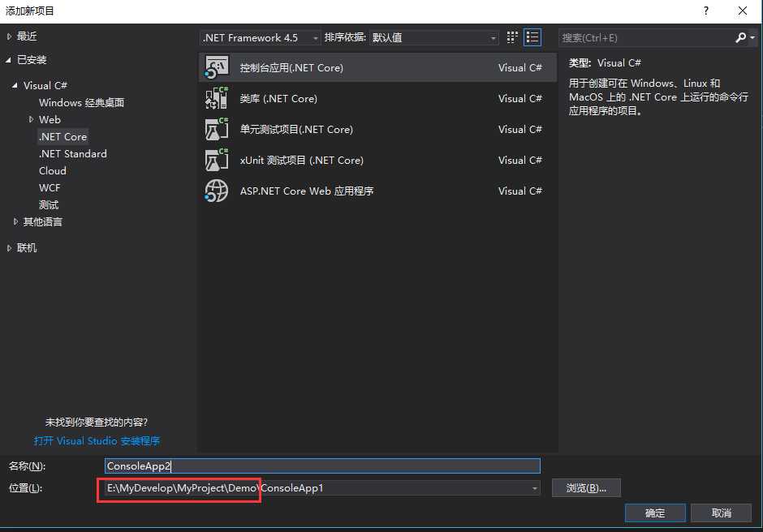Viewport: 763px width, 532px height.
Task: Select the .NET Core category
Action: (63, 136)
